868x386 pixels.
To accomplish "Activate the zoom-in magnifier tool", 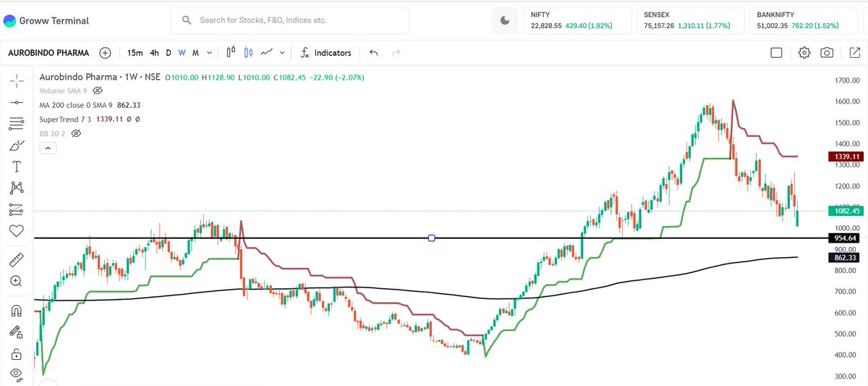I will pos(17,281).
